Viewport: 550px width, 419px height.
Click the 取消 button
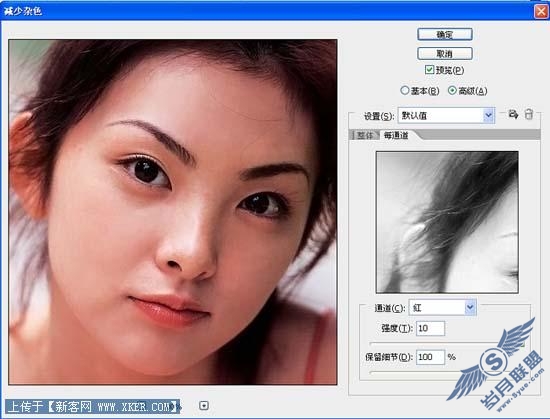[445, 54]
